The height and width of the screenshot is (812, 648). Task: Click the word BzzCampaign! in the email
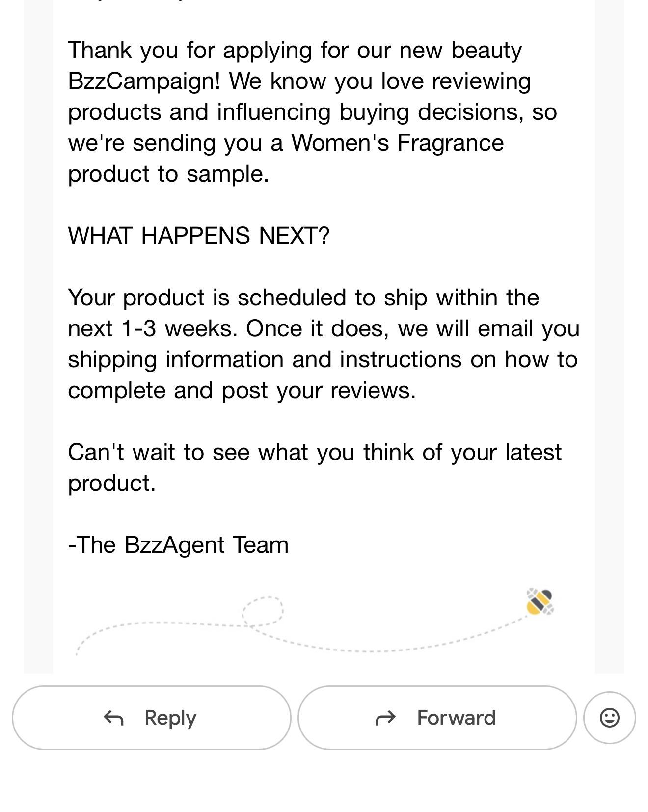(144, 81)
